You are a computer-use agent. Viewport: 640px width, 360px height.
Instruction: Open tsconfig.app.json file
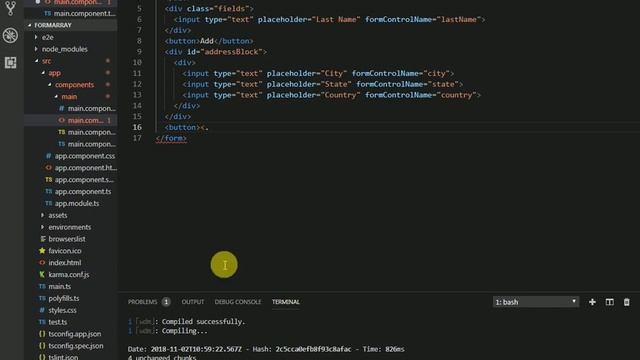(x=71, y=333)
